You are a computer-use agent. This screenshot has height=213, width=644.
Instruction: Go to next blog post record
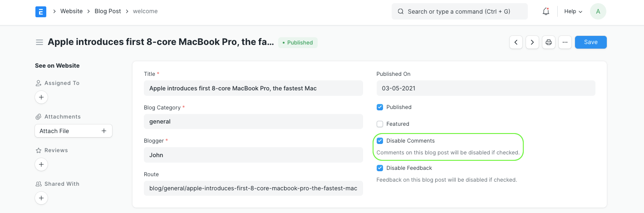click(532, 42)
